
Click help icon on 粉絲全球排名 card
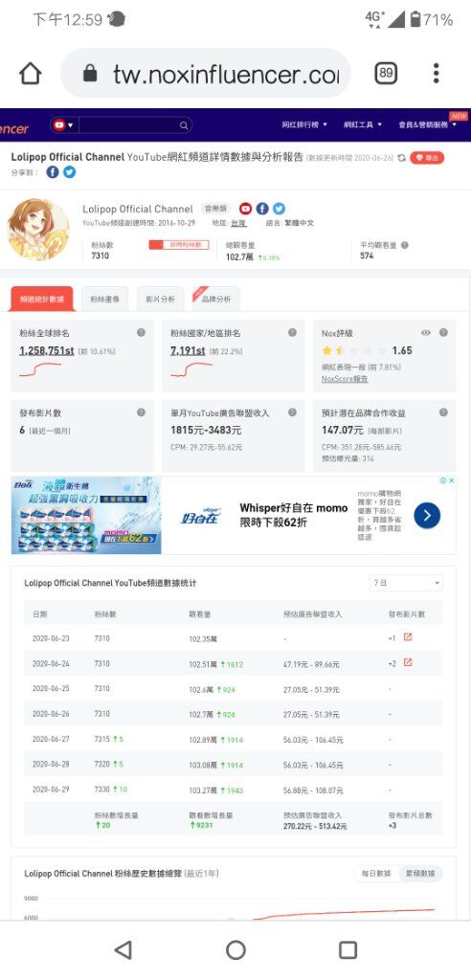(x=142, y=332)
